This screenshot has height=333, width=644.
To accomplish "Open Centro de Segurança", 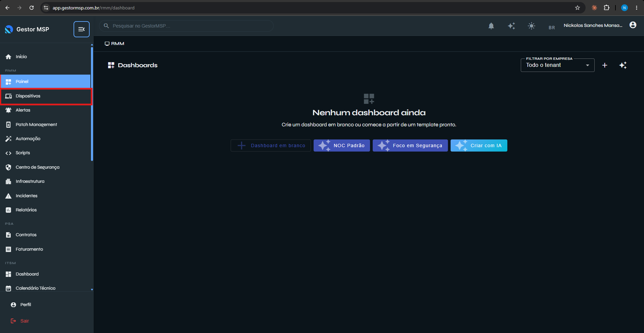I will click(x=45, y=167).
